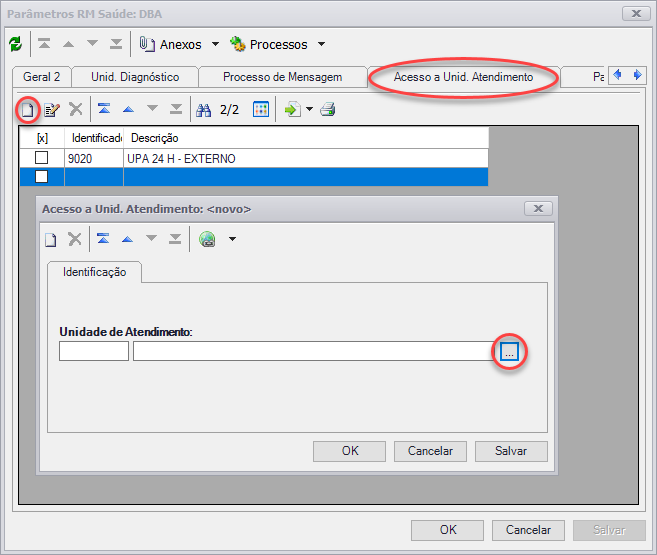
Task: Check the box in the highlighted empty row
Action: click(41, 176)
